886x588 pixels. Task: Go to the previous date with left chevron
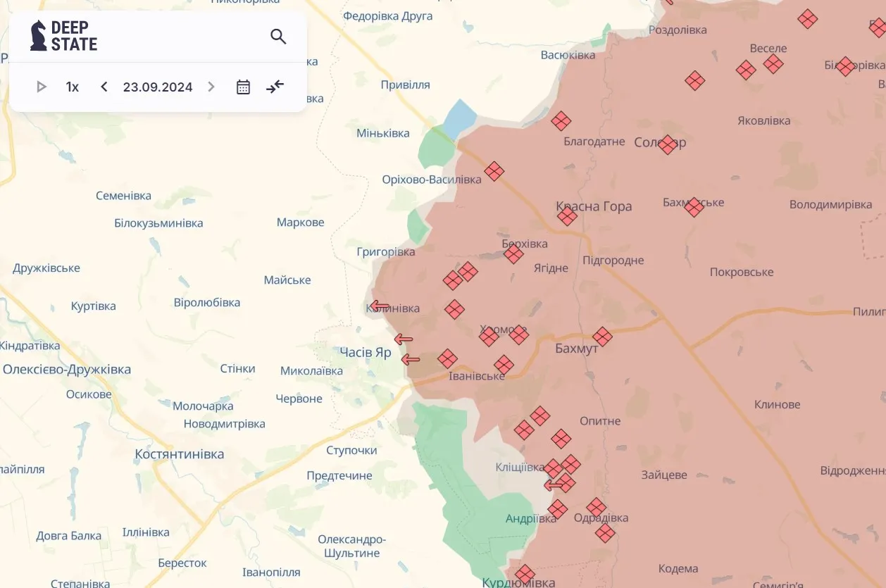(x=104, y=86)
